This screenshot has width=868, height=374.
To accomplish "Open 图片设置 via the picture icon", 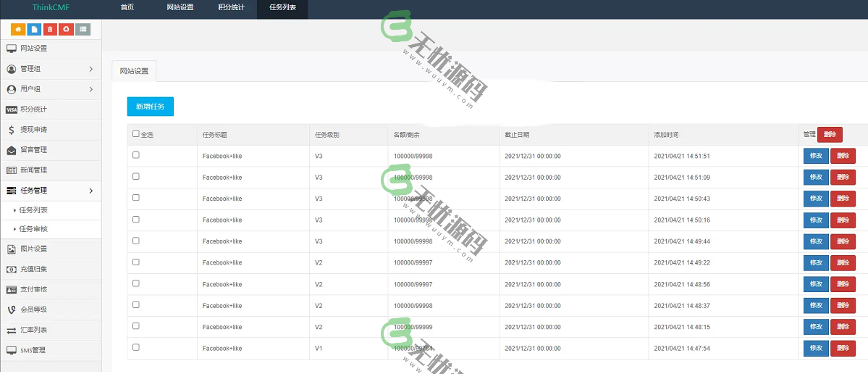I will (11, 249).
